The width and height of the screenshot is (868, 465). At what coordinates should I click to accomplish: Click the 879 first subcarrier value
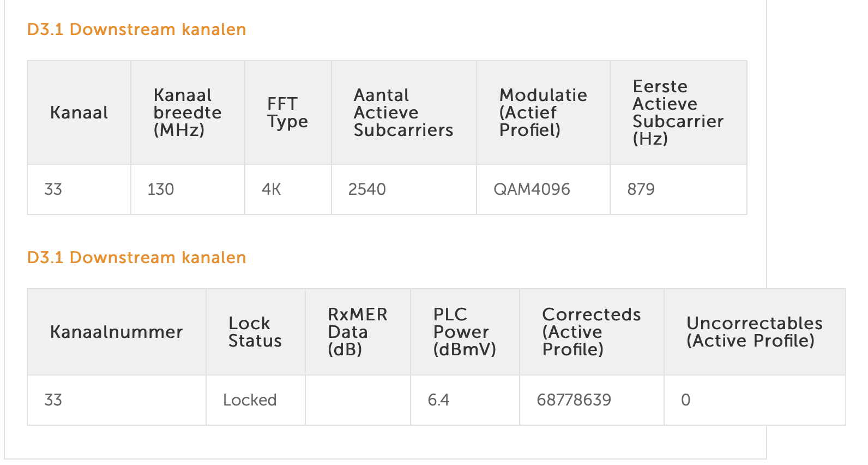(x=641, y=189)
